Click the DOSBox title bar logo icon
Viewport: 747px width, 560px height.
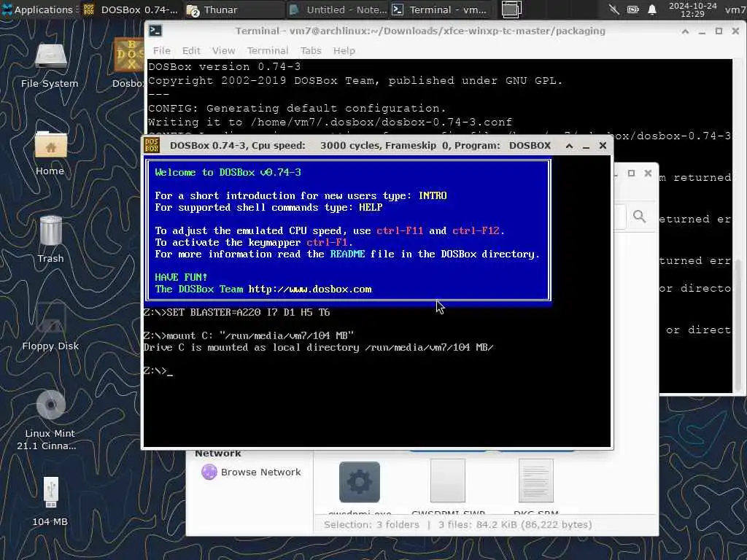(152, 145)
